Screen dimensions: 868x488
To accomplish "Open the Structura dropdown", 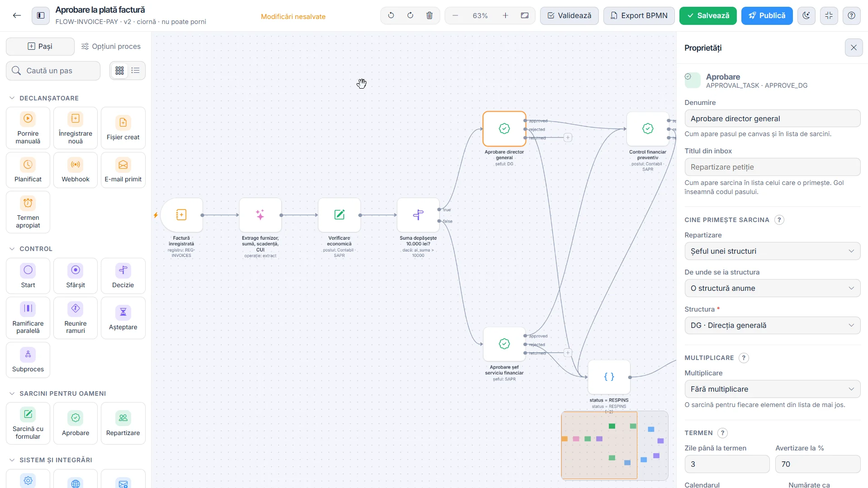I will (772, 325).
